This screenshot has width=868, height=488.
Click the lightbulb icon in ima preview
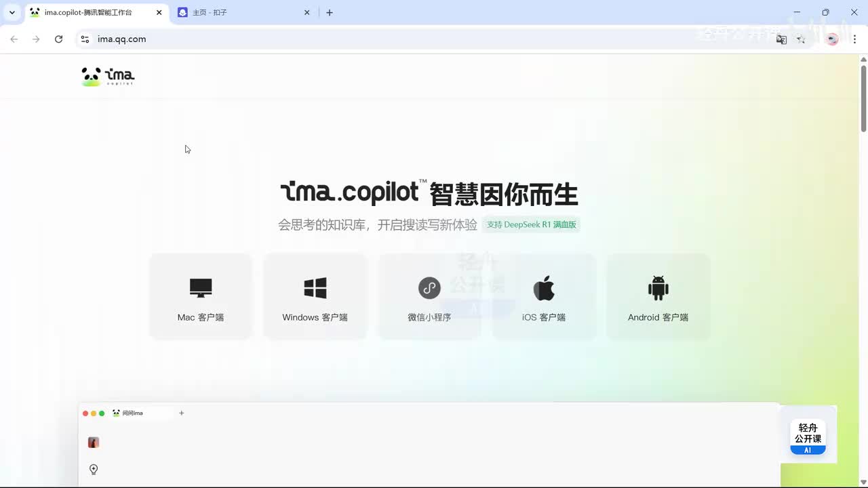point(94,469)
